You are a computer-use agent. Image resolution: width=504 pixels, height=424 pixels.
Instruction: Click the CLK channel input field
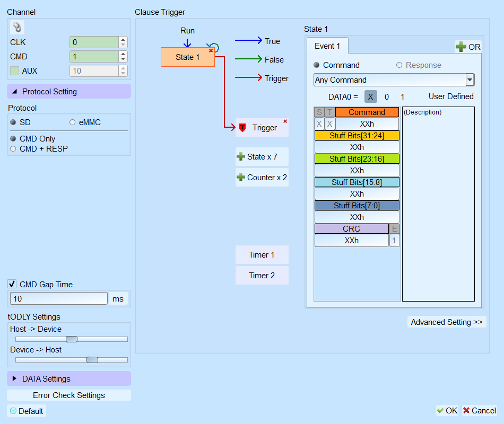tap(94, 42)
